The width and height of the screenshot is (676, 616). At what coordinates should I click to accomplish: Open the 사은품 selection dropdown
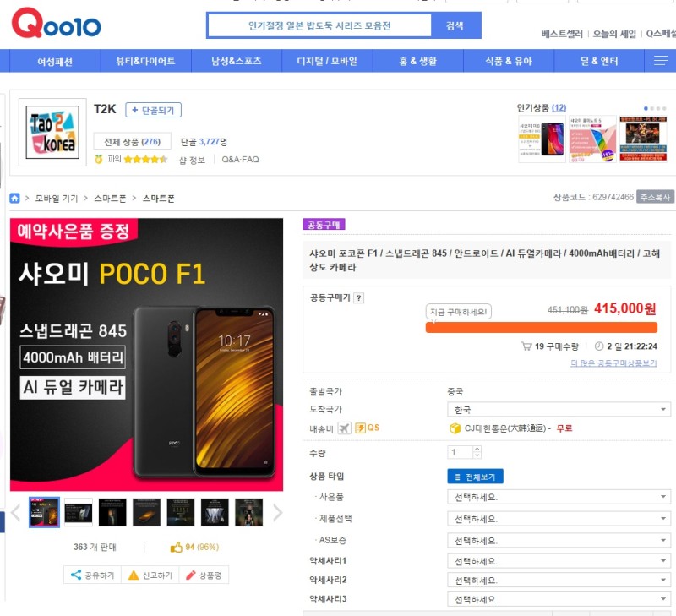[559, 497]
